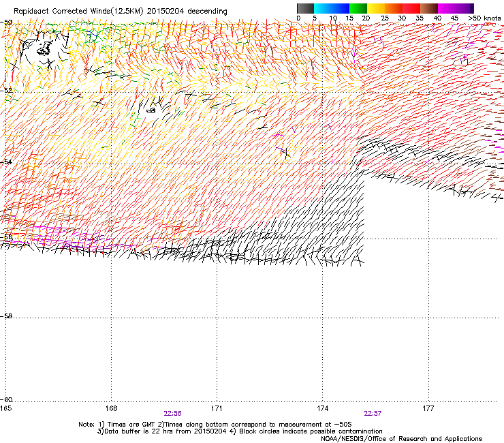504x443 pixels.
Task: Click the "35" legend scale label
Action: pos(420,18)
